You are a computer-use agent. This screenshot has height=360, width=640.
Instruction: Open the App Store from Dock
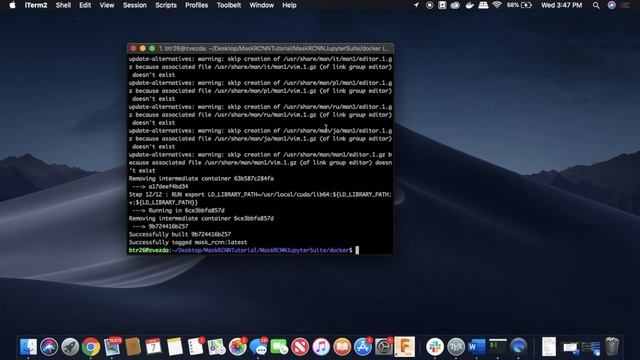(x=363, y=347)
